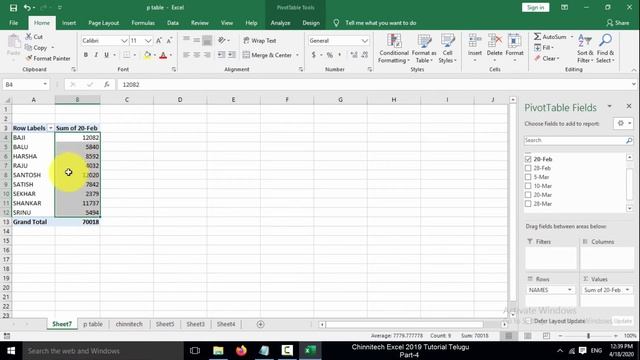Screen dimensions: 640x360
Task: Apply the yellow fill color
Action: click(147, 55)
